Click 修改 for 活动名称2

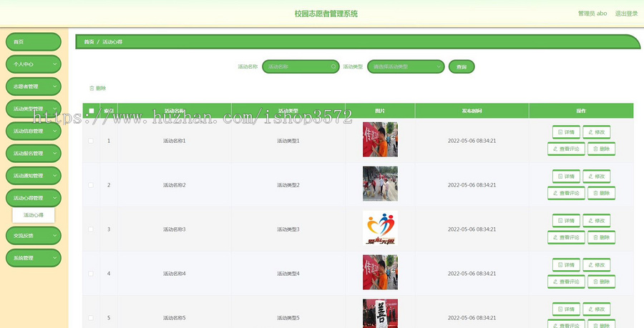point(596,177)
